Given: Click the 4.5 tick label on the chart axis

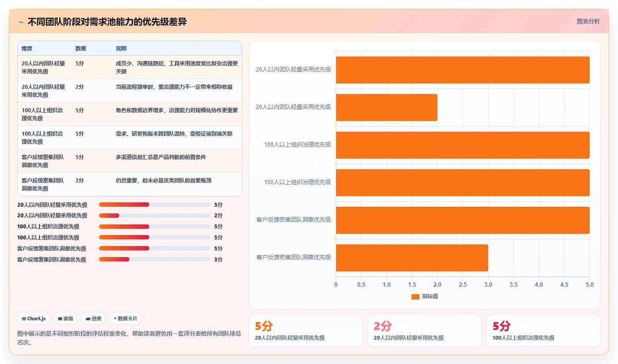Looking at the screenshot, I should pos(564,285).
